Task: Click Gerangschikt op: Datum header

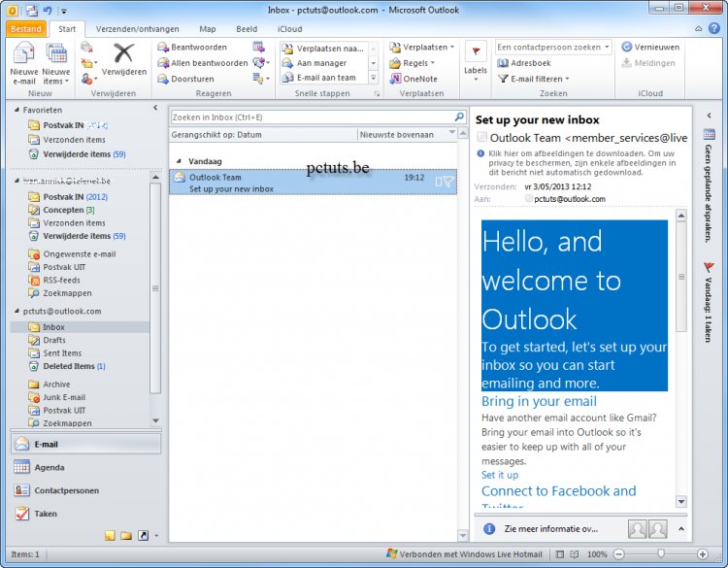Action: (x=263, y=135)
